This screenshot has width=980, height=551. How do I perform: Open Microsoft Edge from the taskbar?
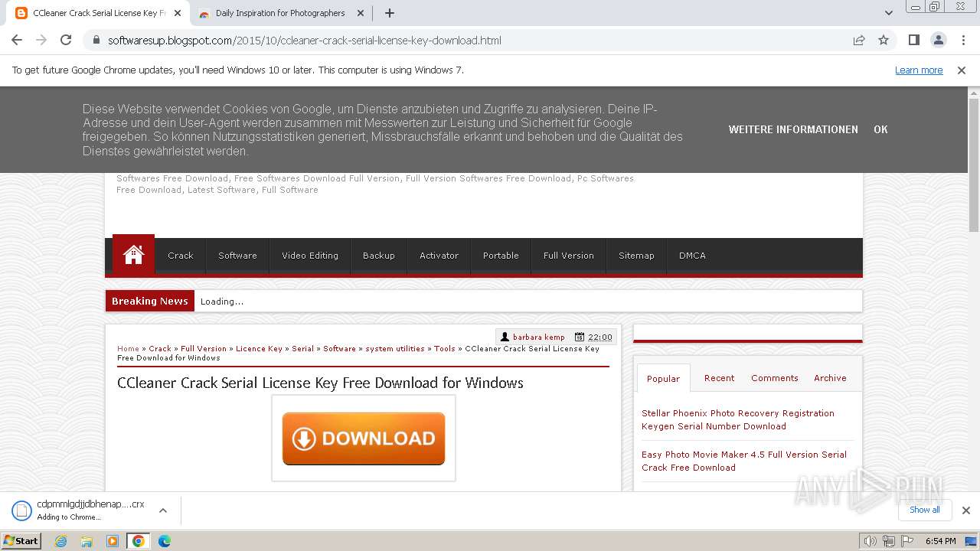coord(165,541)
